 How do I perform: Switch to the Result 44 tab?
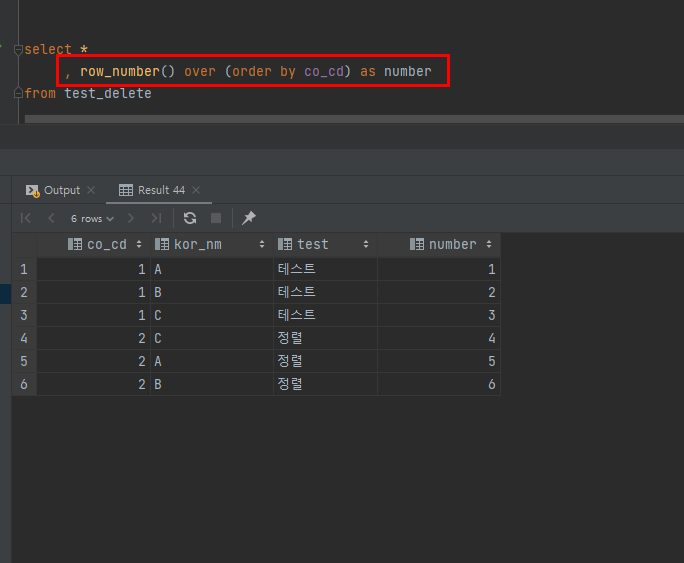(161, 190)
